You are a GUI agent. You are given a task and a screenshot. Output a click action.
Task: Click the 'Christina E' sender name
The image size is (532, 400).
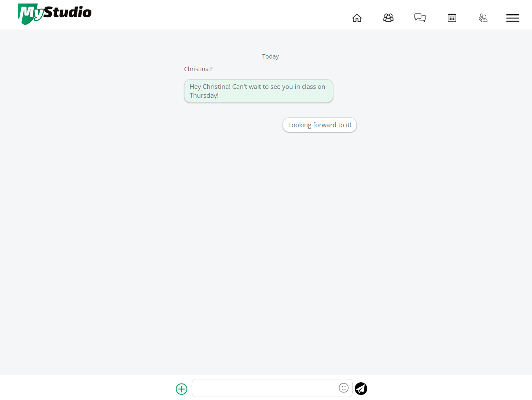point(199,69)
